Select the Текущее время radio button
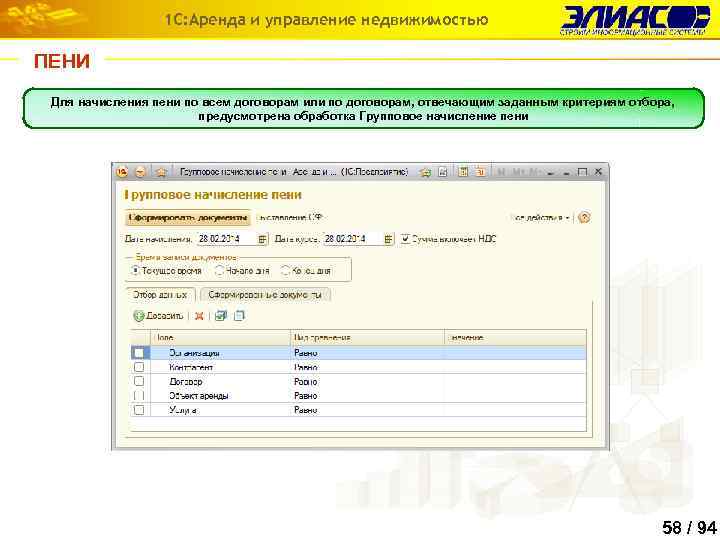 tap(135, 270)
